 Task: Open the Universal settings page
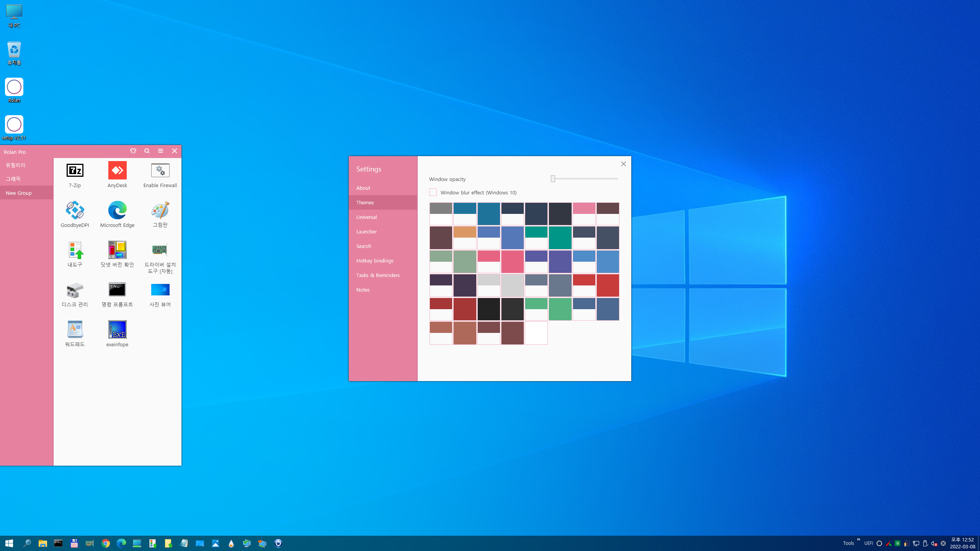click(x=383, y=217)
